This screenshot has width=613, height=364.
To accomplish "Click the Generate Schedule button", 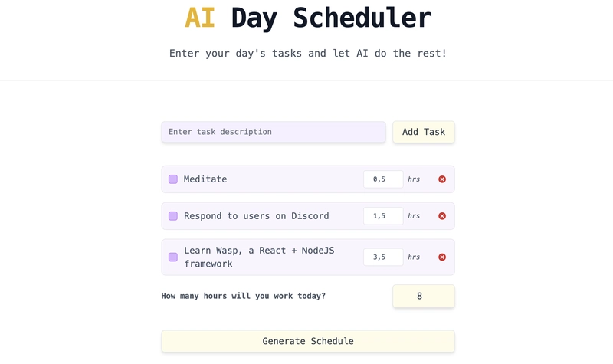I will (x=308, y=341).
